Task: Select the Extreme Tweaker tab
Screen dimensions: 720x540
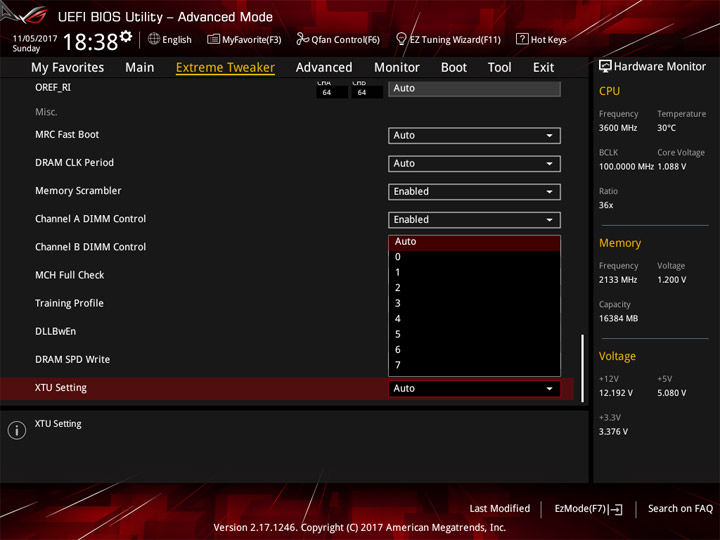Action: point(225,68)
